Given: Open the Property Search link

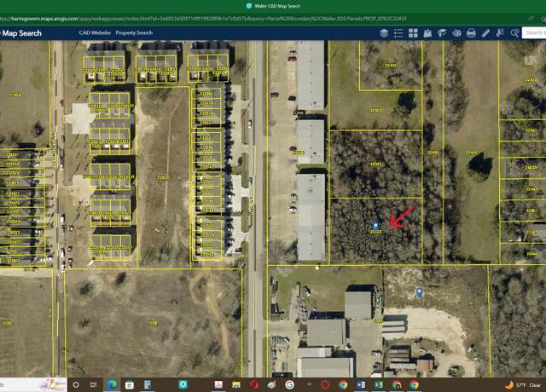Looking at the screenshot, I should point(134,32).
